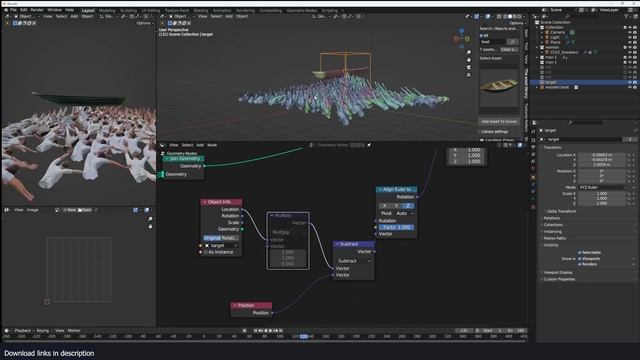
Task: Open the Pivot Auto dropdown
Action: tap(404, 213)
